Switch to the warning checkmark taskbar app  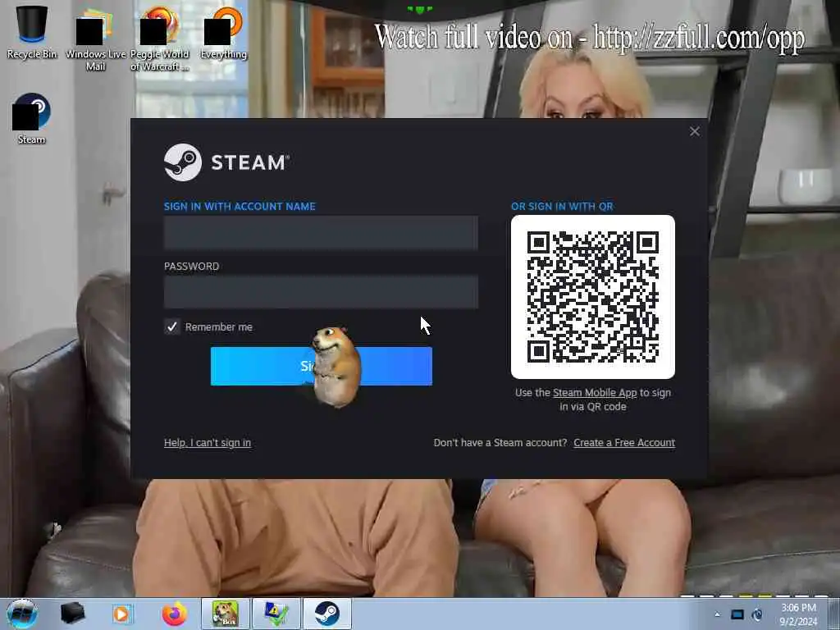pyautogui.click(x=276, y=614)
